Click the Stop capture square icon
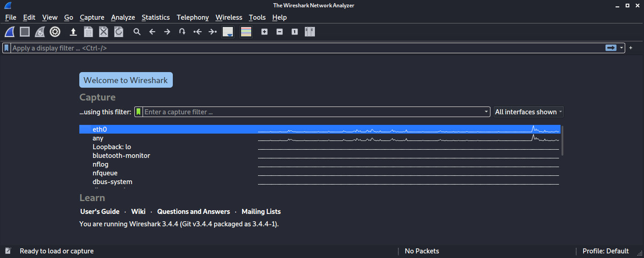The image size is (644, 258). (25, 32)
